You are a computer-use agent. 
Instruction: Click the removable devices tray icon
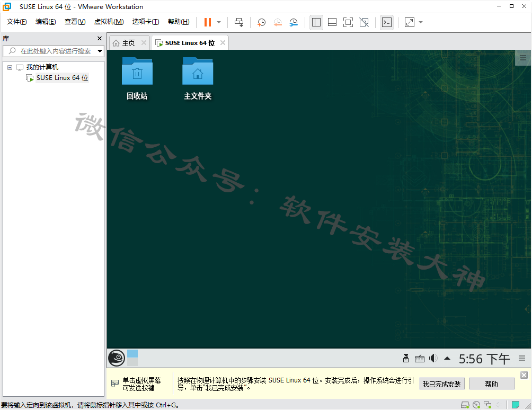(406, 358)
